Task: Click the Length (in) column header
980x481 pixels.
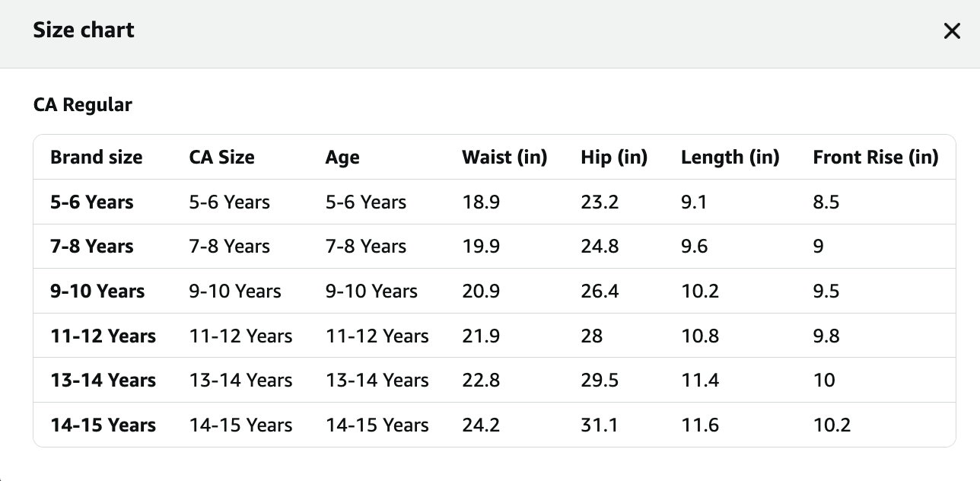Action: [x=730, y=158]
